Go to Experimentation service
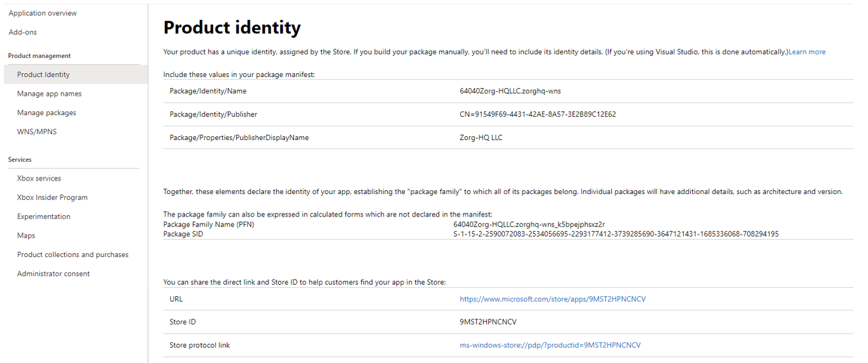The width and height of the screenshot is (868, 363). (x=44, y=217)
